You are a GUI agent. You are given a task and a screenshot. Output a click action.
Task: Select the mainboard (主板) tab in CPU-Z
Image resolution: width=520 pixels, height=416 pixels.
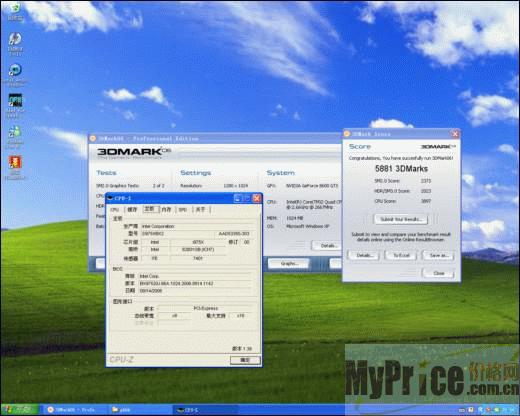pos(150,209)
